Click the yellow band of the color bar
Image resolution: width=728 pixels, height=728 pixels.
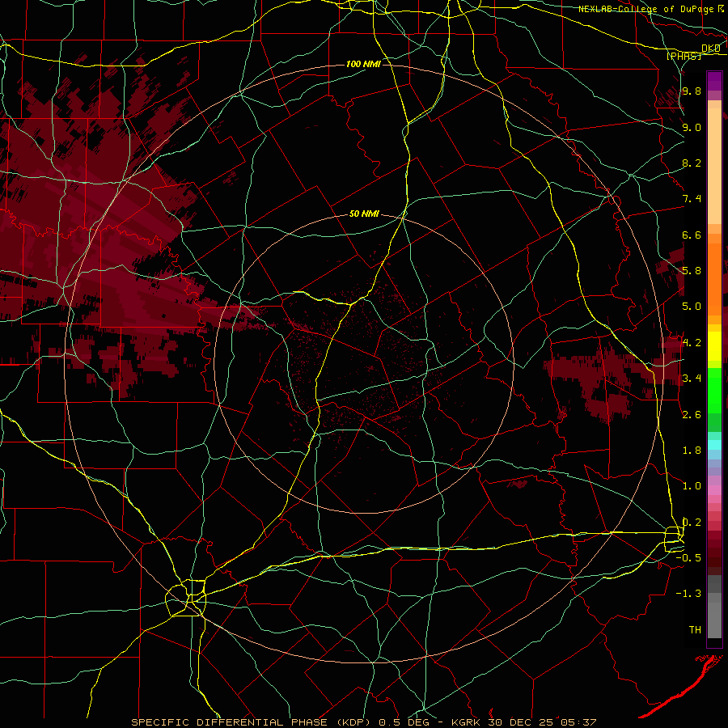[714, 346]
